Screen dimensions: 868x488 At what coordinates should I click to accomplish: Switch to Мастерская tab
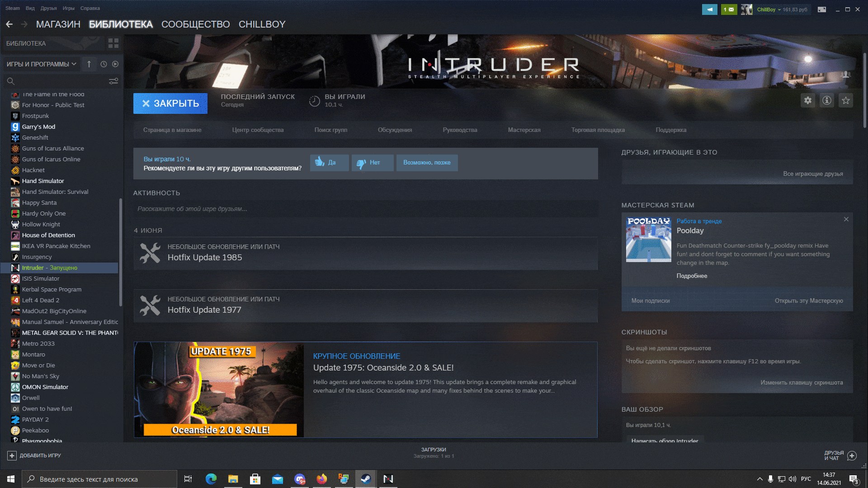pyautogui.click(x=524, y=130)
